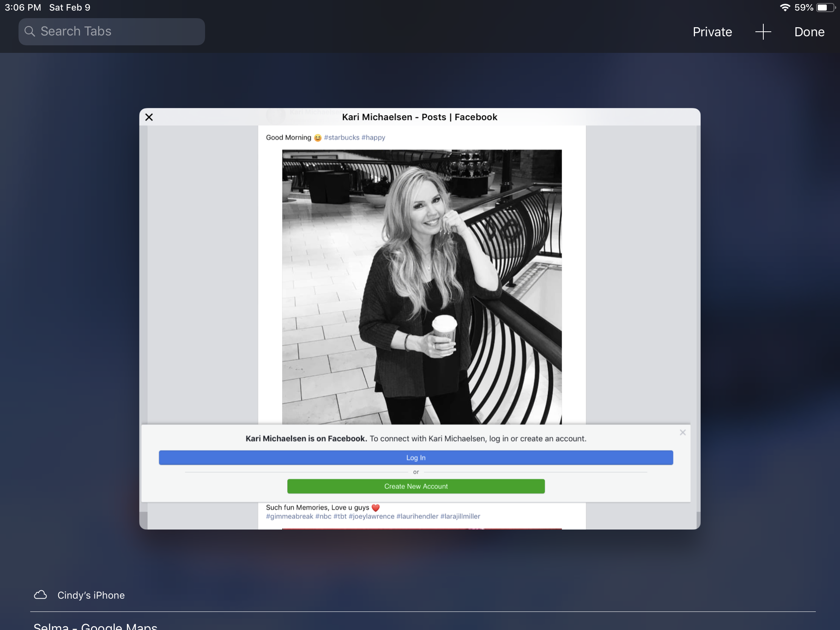Tap the Wi-Fi status icon
Viewport: 840px width, 630px height.
click(784, 8)
